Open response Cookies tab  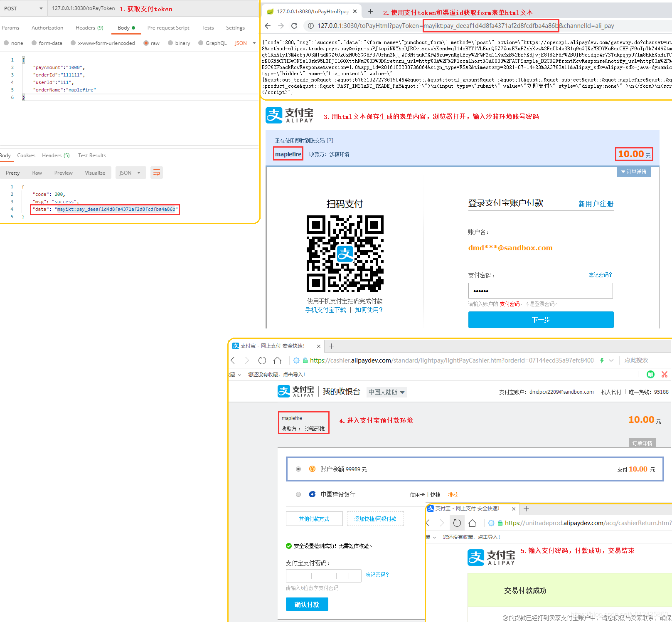pos(26,155)
